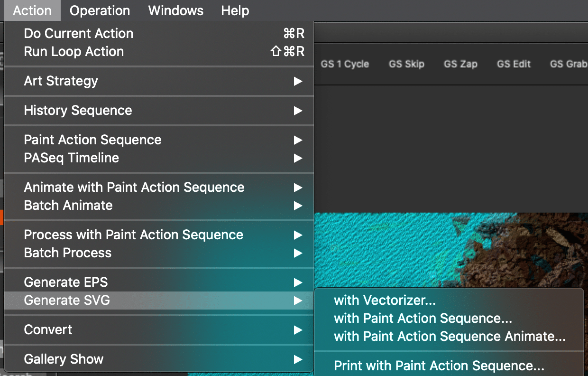Expand Animate with Paint Action Sequence
The width and height of the screenshot is (588, 376).
pos(159,188)
